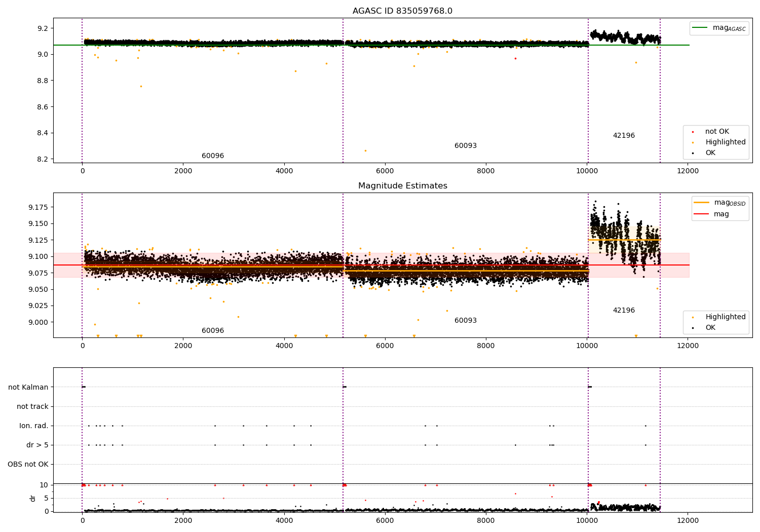Image resolution: width=760 pixels, height=532 pixels.
Task: Click the 60093 label in the middle plot
Action: pyautogui.click(x=466, y=321)
